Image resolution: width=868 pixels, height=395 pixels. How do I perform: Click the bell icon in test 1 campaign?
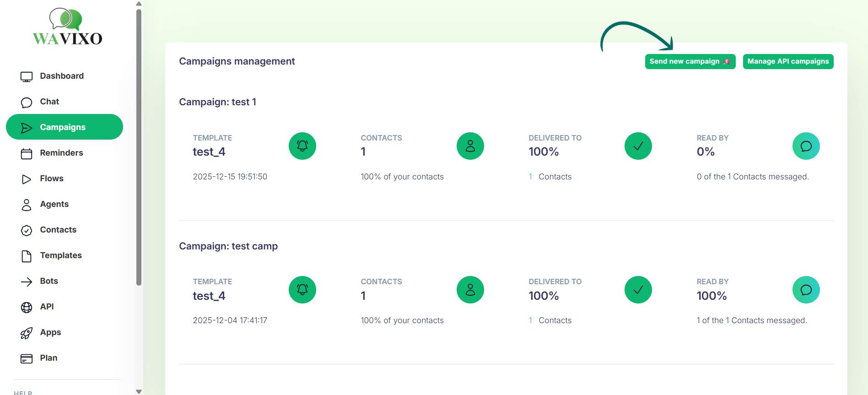coord(302,146)
